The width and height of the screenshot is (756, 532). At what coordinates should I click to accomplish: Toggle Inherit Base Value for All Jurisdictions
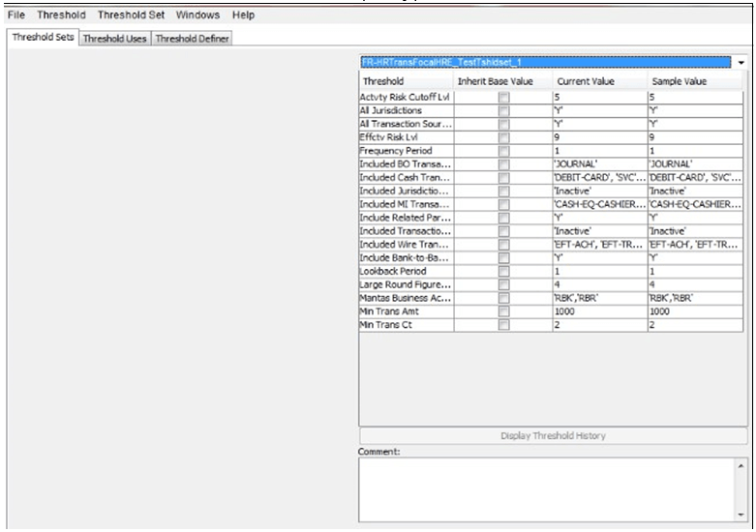pos(504,111)
